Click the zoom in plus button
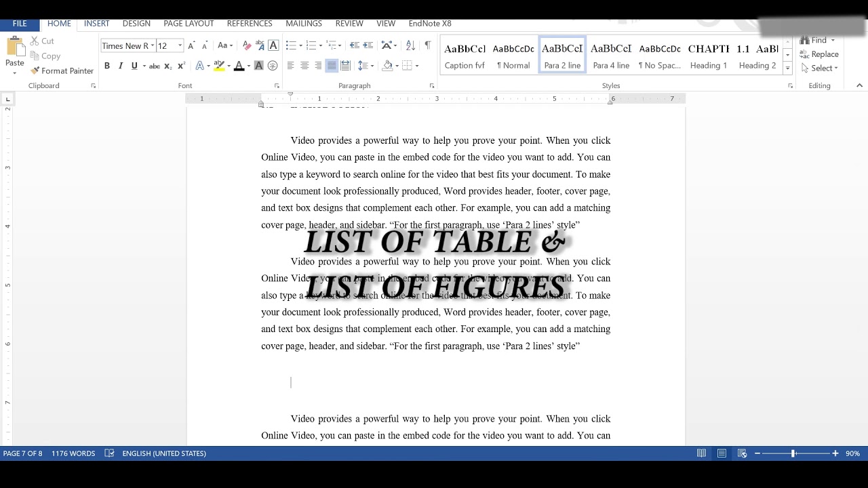Screen dimensions: 868x488 (x=835, y=453)
